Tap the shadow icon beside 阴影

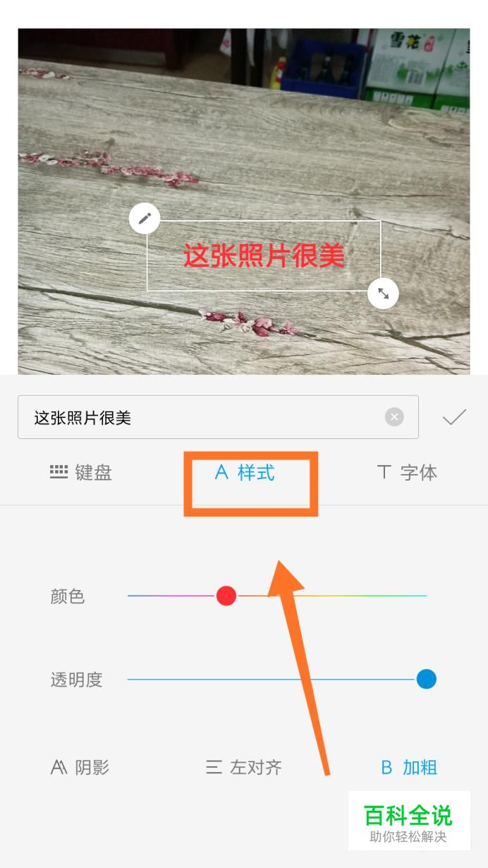pyautogui.click(x=59, y=767)
